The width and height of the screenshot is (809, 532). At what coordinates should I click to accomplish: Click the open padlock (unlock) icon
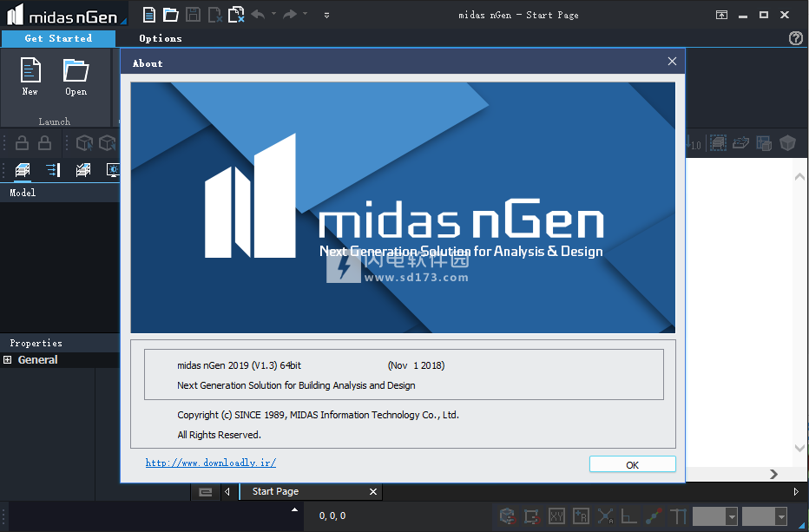tap(23, 143)
